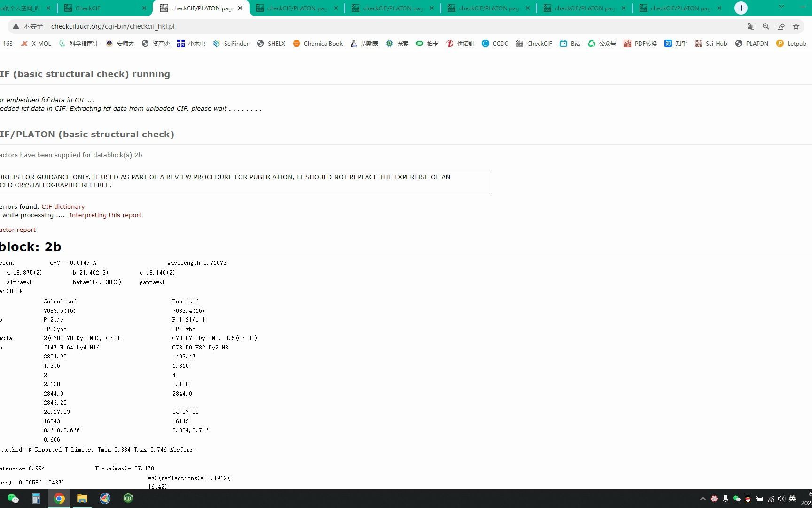The image size is (812, 508).
Task: Open the 知乎 bookmark
Action: 676,43
